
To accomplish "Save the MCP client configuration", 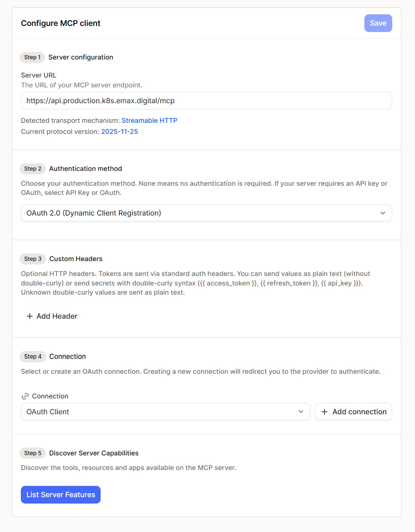I will (378, 23).
